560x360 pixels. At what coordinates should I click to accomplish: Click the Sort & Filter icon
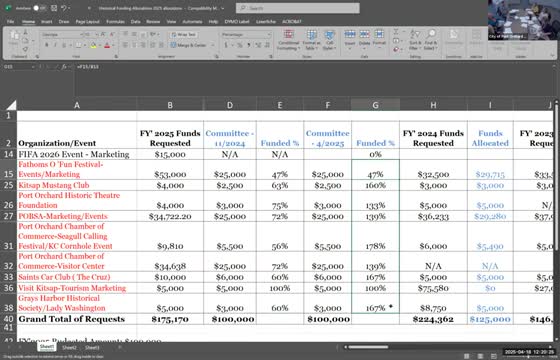point(415,35)
